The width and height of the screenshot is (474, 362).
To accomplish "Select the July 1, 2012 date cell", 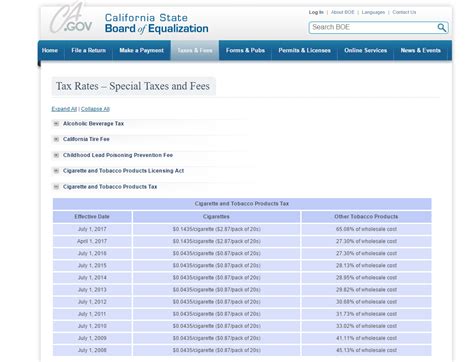I will pyautogui.click(x=92, y=302).
